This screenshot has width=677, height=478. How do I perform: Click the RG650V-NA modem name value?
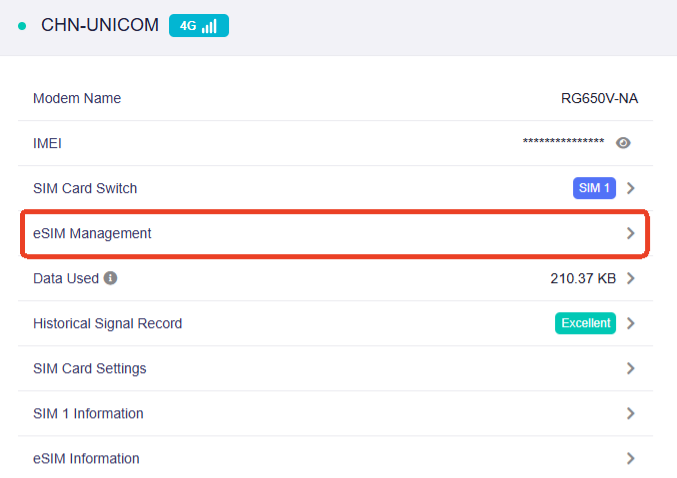[599, 98]
